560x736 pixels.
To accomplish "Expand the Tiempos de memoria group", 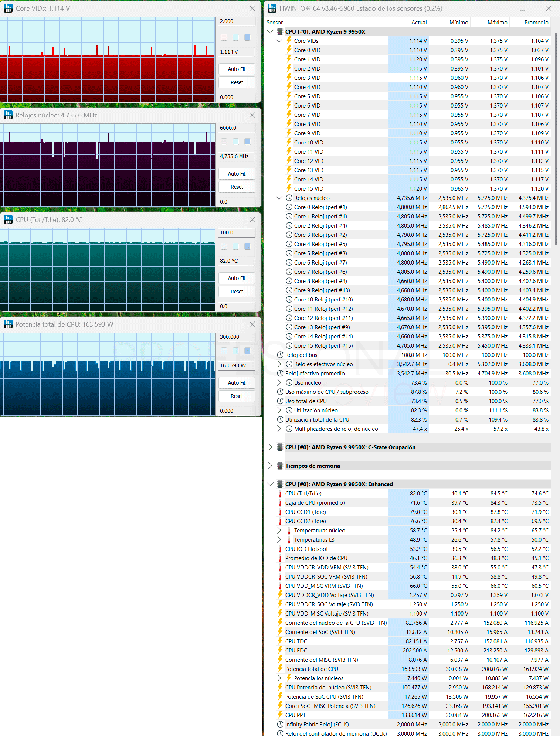I will (x=271, y=466).
